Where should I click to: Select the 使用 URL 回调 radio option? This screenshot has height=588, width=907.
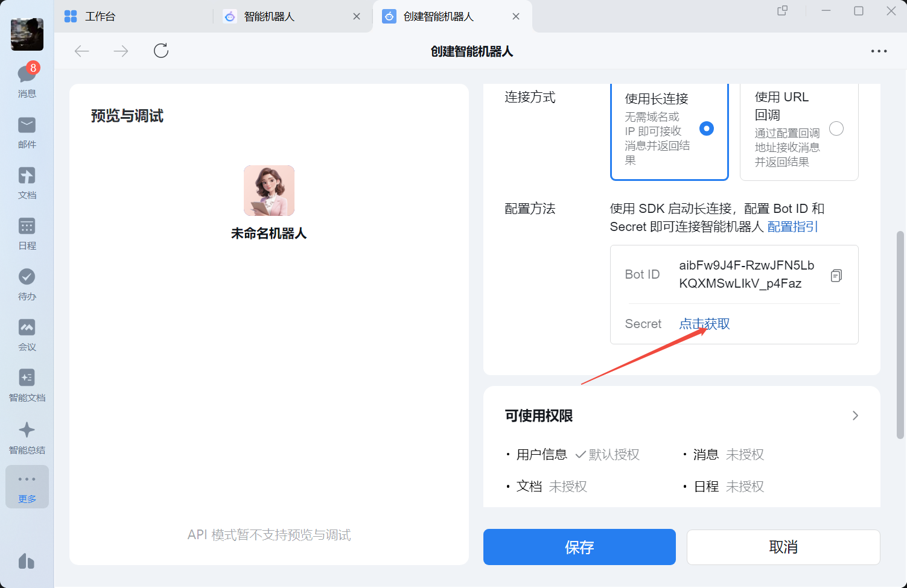[x=836, y=128]
